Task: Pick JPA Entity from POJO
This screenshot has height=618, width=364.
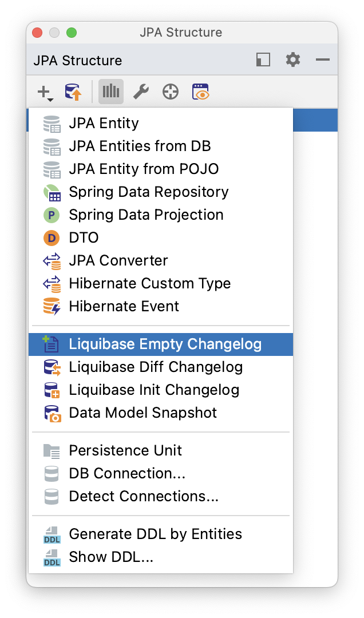Action: tap(161, 169)
